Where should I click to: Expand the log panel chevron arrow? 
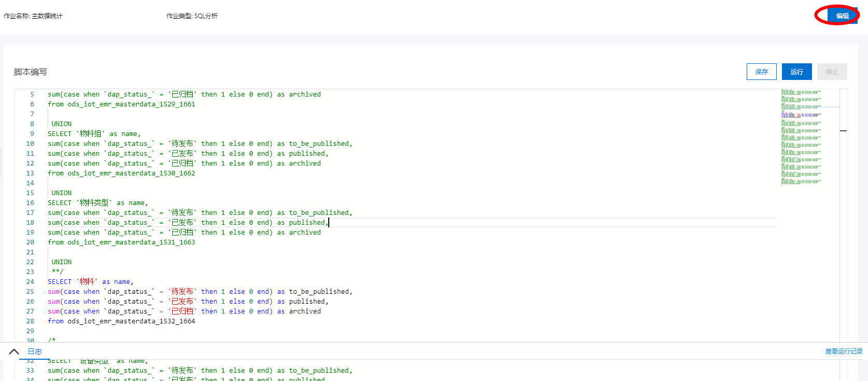tap(14, 351)
